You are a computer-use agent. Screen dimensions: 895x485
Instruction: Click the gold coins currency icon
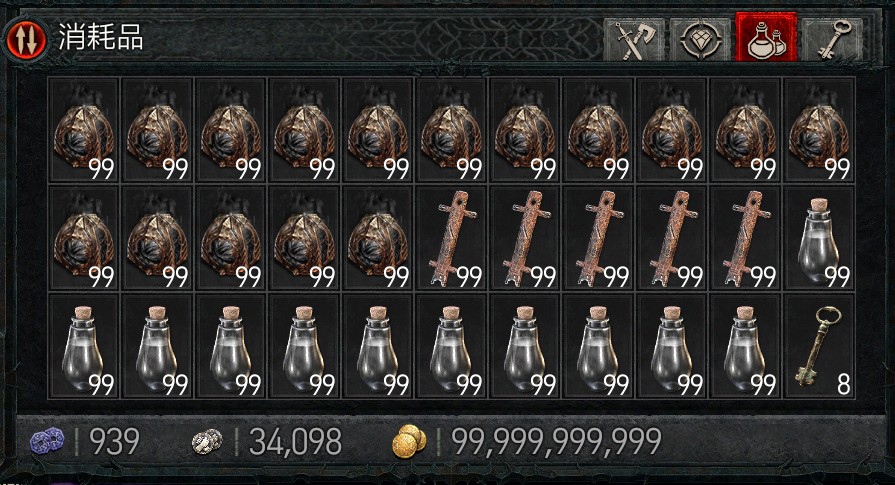(x=409, y=441)
